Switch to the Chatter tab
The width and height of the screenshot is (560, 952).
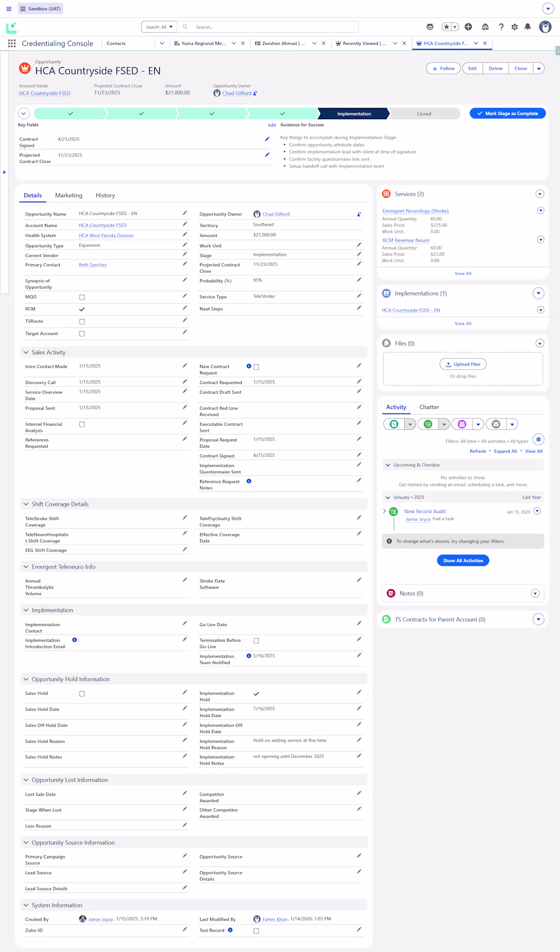(x=429, y=407)
